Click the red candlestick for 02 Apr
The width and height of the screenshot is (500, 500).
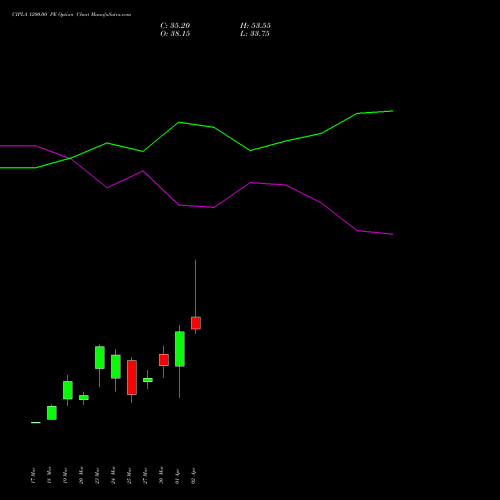pos(196,323)
